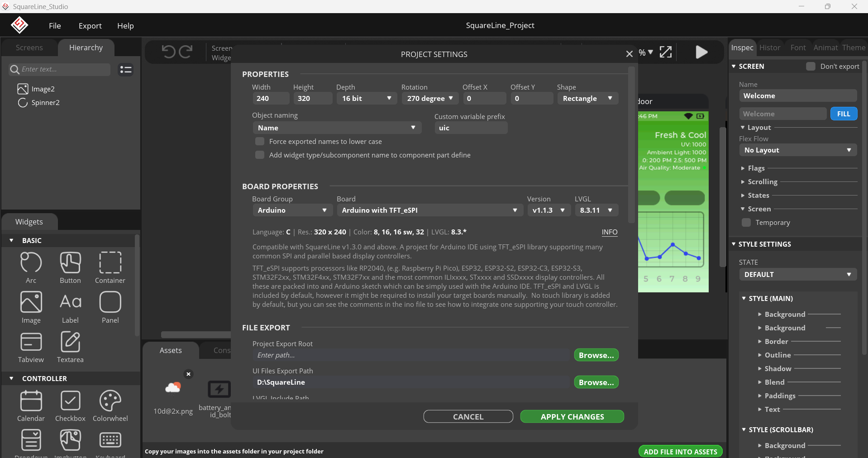Select the Dropdown widget icon
Viewport: 868px width, 458px height.
click(x=31, y=440)
